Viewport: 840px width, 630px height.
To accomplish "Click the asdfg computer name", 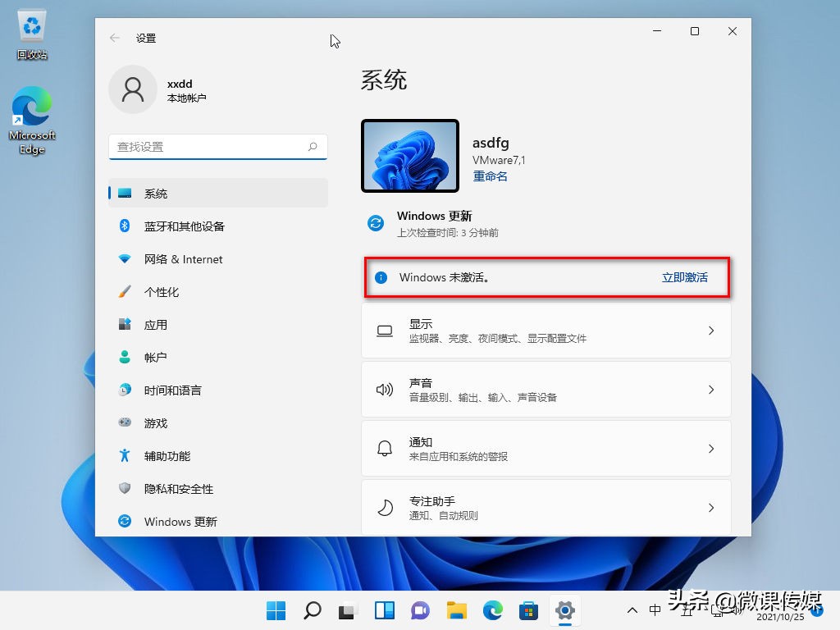I will (491, 143).
